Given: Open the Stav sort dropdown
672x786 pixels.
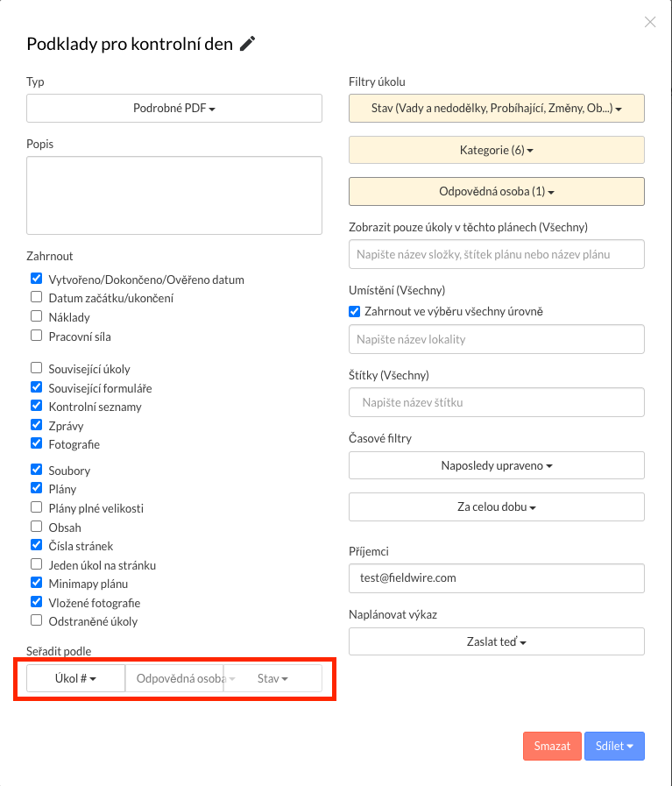Looking at the screenshot, I should coord(272,678).
